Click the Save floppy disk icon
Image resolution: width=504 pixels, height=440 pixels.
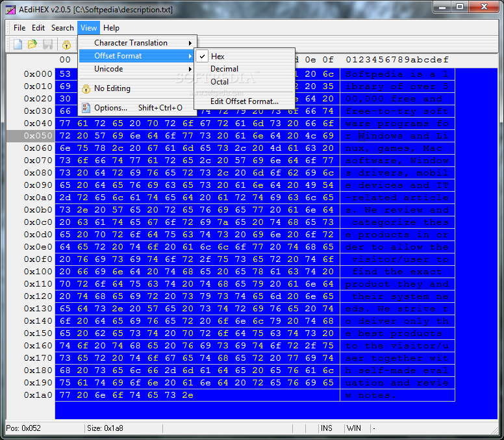(x=47, y=44)
